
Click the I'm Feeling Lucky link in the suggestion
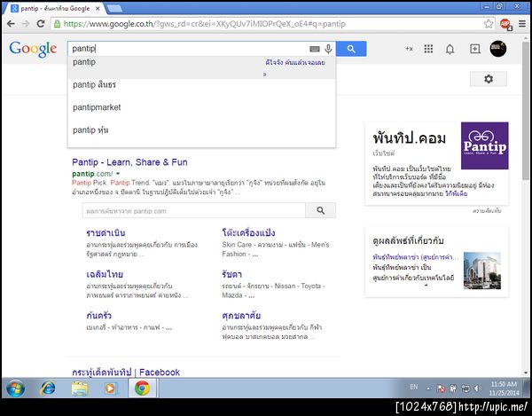[295, 63]
